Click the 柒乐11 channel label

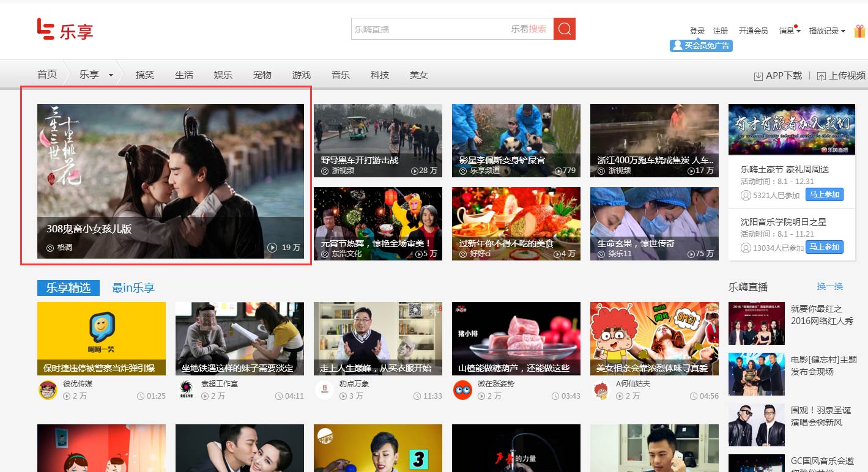[620, 254]
